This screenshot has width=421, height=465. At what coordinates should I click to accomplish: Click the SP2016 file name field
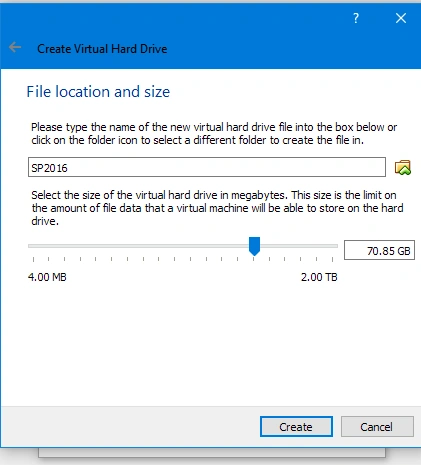click(x=207, y=167)
